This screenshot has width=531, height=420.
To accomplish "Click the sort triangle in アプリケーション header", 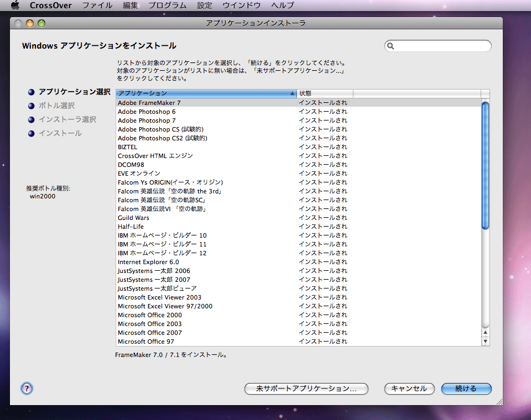I will 292,93.
